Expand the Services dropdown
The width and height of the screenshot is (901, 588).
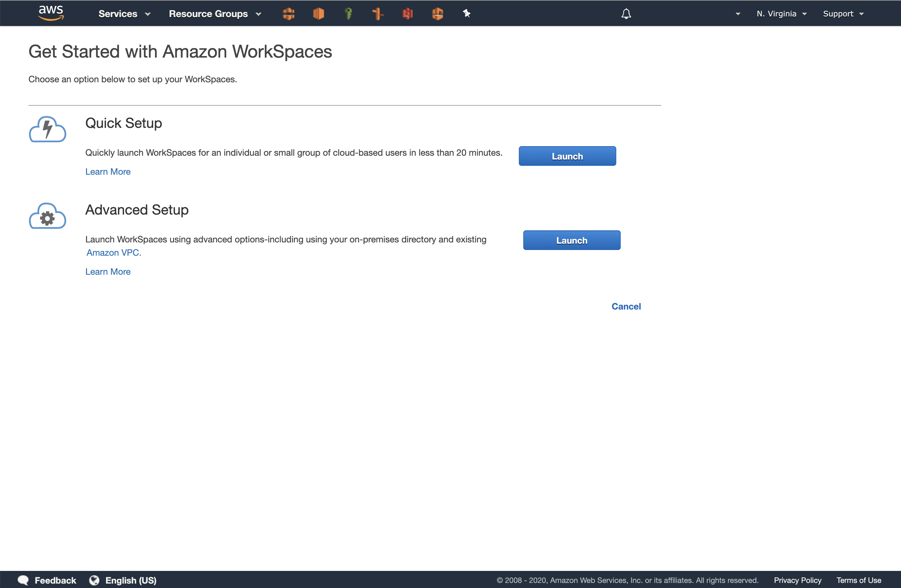coord(124,14)
